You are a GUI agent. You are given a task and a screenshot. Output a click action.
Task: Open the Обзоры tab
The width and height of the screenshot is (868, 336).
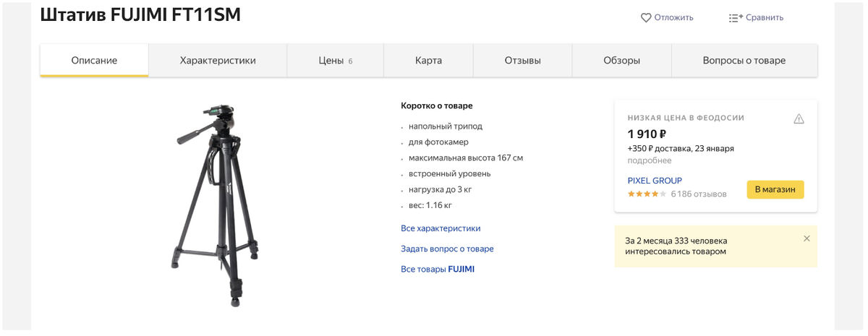click(x=621, y=61)
